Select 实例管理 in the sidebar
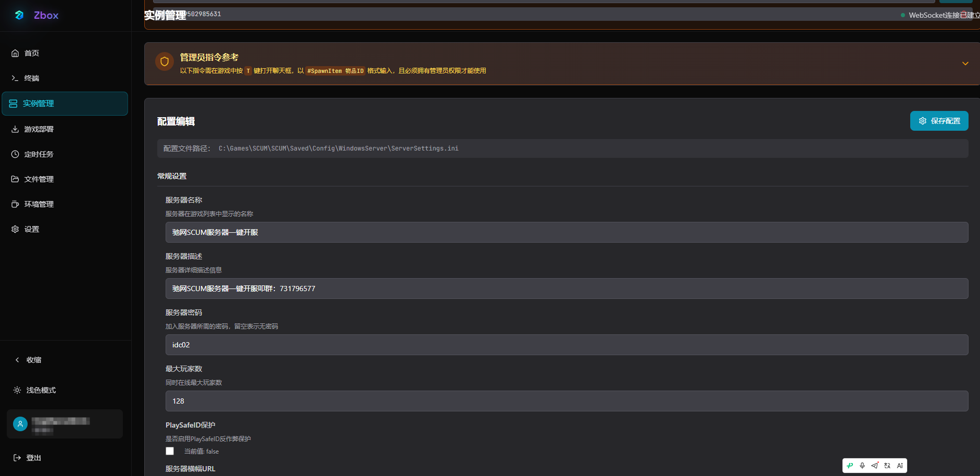Image resolution: width=980 pixels, height=476 pixels. tap(65, 104)
